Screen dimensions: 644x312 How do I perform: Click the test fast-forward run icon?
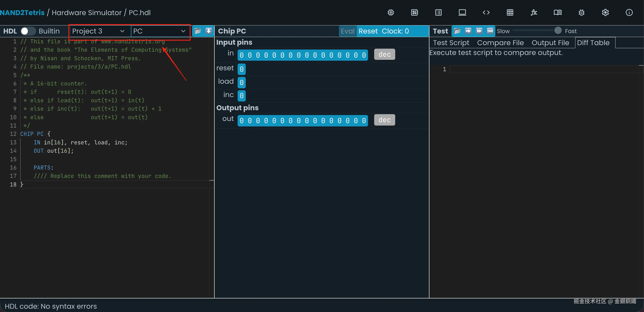click(479, 31)
